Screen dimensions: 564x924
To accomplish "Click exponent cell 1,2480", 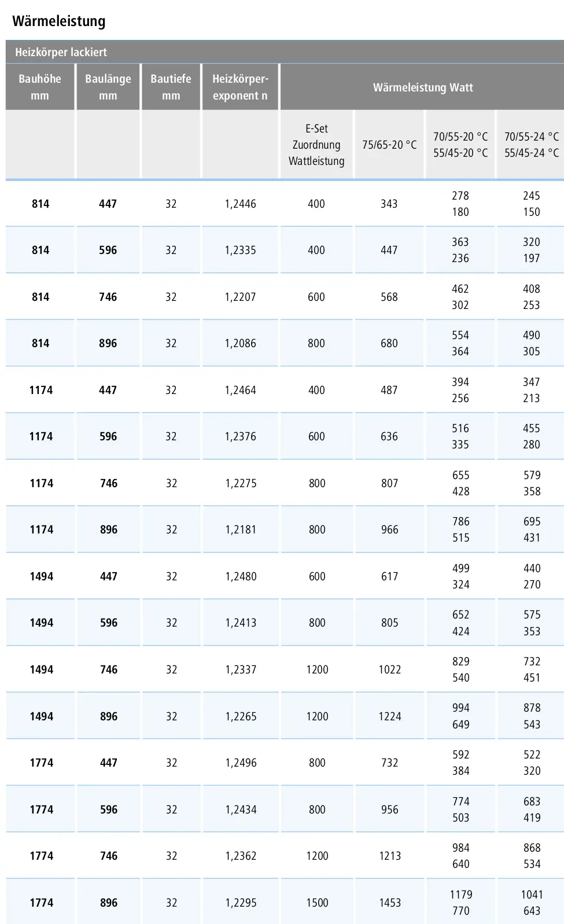I will (241, 576).
